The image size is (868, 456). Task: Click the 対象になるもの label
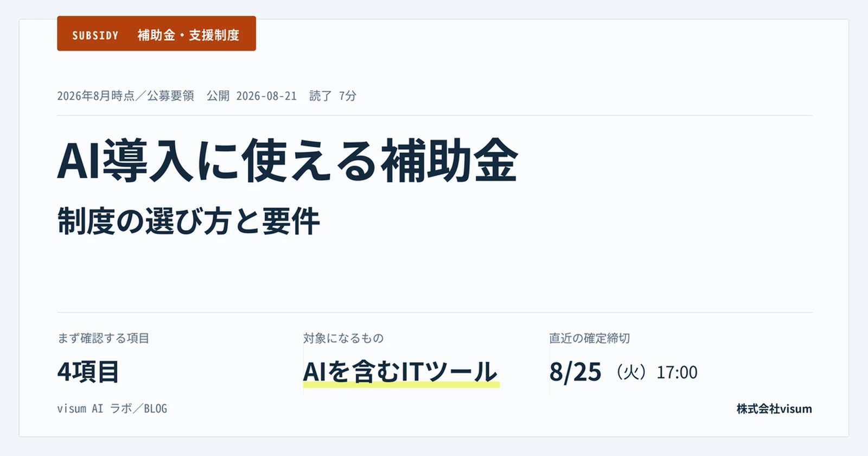tap(343, 338)
